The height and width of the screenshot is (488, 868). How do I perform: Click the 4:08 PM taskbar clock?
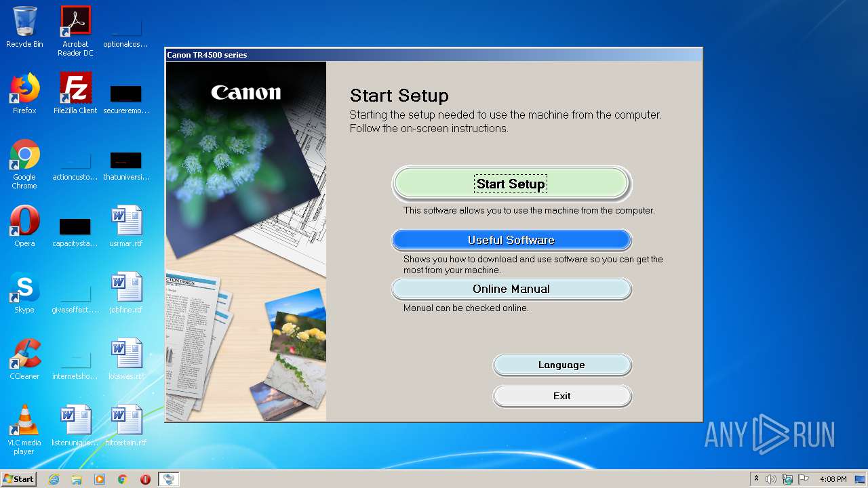pyautogui.click(x=833, y=479)
